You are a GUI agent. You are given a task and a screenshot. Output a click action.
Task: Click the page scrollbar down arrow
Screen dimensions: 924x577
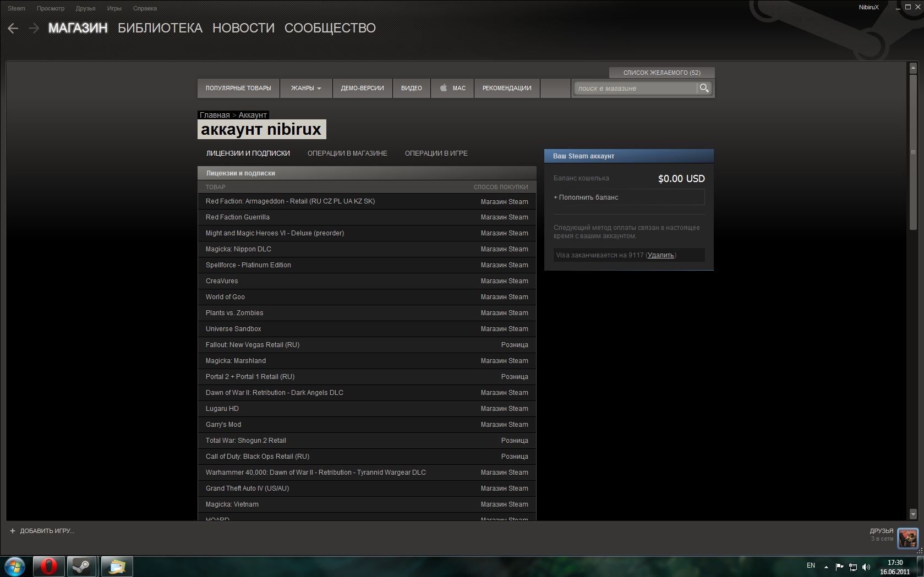coord(913,514)
